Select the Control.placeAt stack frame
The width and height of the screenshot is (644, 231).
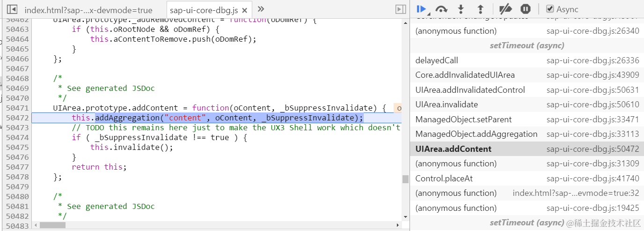click(x=527, y=179)
